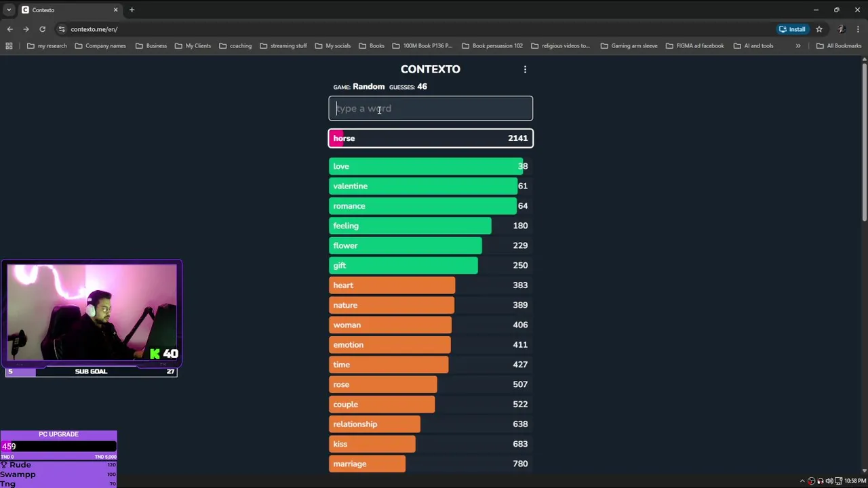Image resolution: width=868 pixels, height=488 pixels.
Task: Click the 'emotion' guess row
Action: pos(431,345)
